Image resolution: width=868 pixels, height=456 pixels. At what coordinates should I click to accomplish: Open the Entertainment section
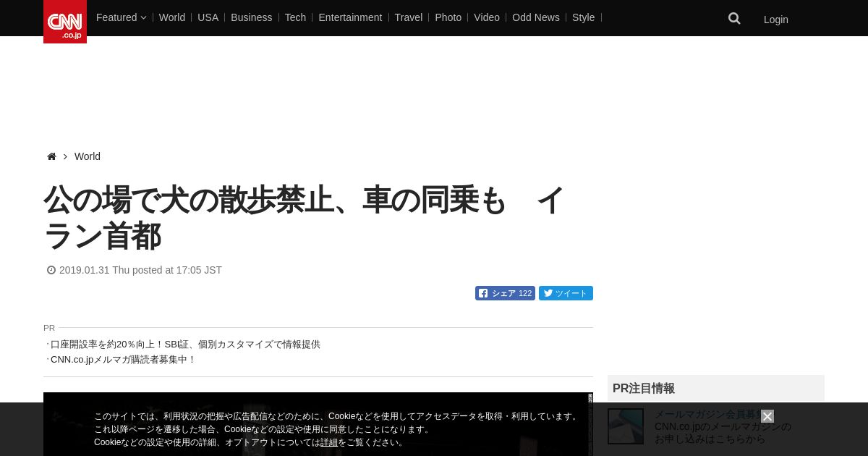[350, 17]
